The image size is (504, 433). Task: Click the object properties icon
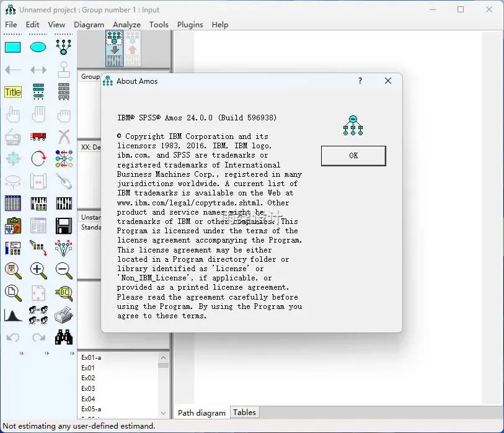pyautogui.click(x=13, y=248)
